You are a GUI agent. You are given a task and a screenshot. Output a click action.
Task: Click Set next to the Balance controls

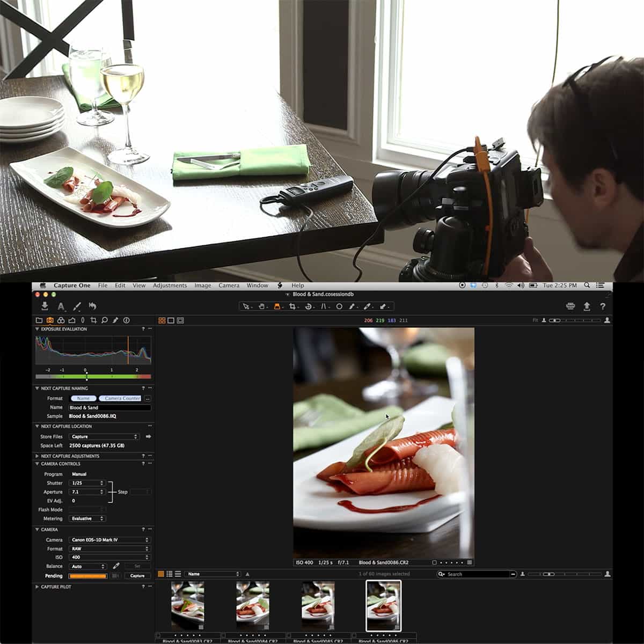tap(137, 566)
